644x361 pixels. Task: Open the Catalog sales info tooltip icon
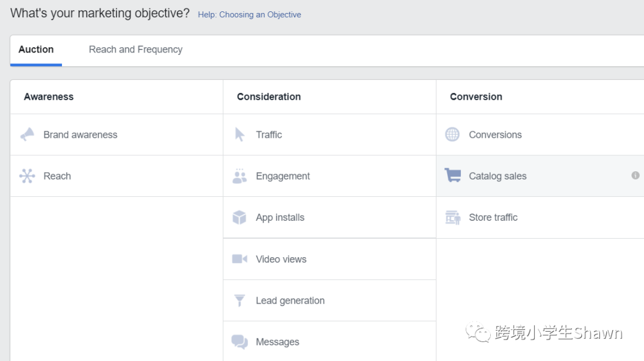click(636, 175)
